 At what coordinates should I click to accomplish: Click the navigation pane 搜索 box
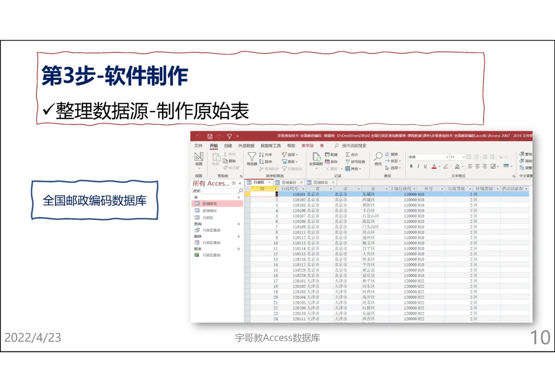pyautogui.click(x=214, y=191)
